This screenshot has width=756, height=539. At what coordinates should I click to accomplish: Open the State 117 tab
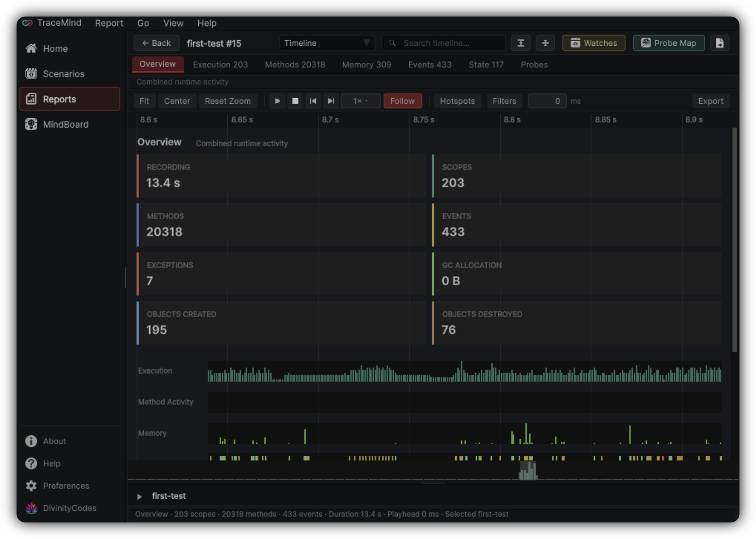click(486, 64)
